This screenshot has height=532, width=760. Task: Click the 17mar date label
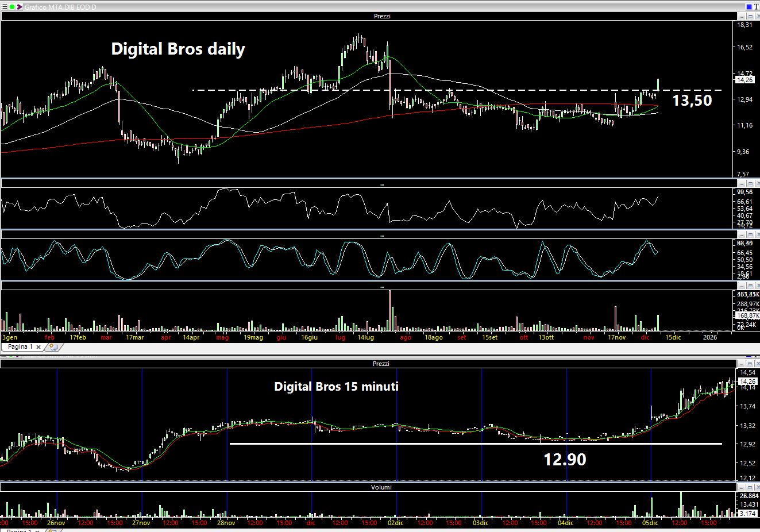(x=134, y=337)
